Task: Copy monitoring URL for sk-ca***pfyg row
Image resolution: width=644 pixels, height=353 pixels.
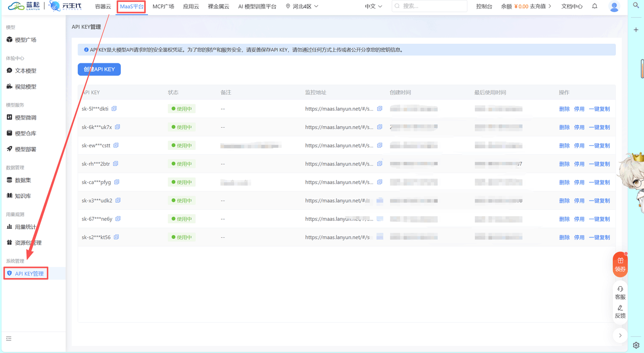Action: point(380,182)
